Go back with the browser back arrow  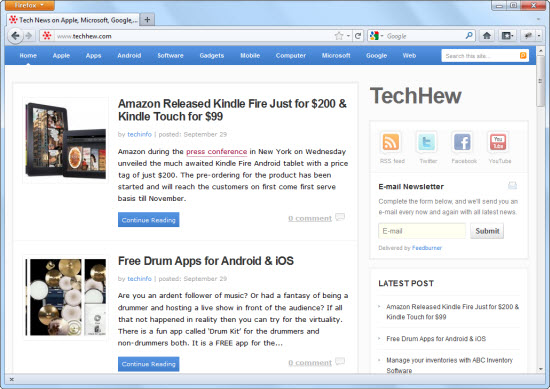pos(15,36)
